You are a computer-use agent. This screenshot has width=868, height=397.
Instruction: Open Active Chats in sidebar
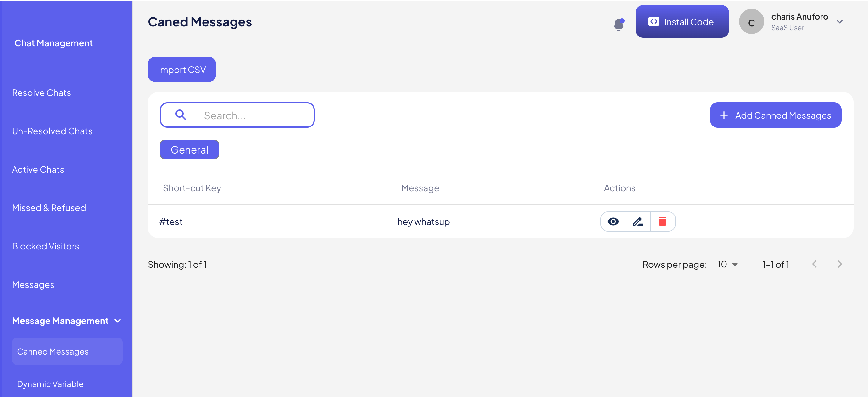pos(38,169)
